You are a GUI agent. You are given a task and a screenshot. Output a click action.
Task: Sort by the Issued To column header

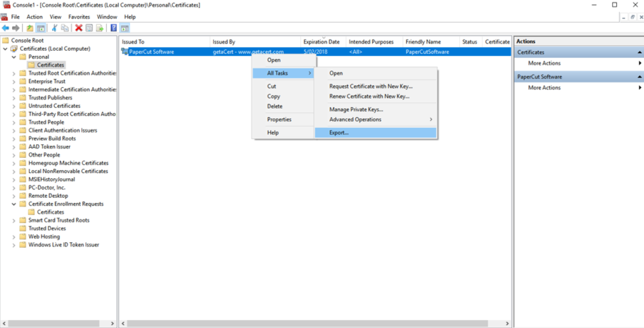164,42
